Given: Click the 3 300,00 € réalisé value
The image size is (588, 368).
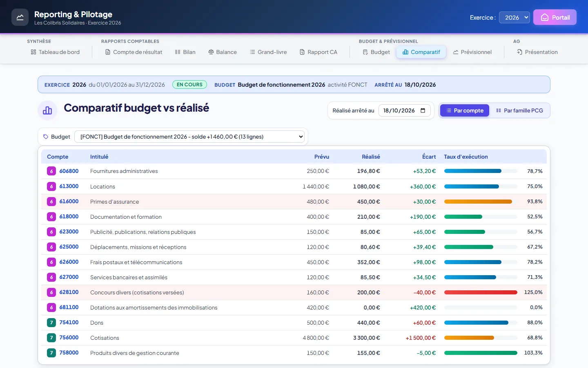Looking at the screenshot, I should pyautogui.click(x=367, y=338).
